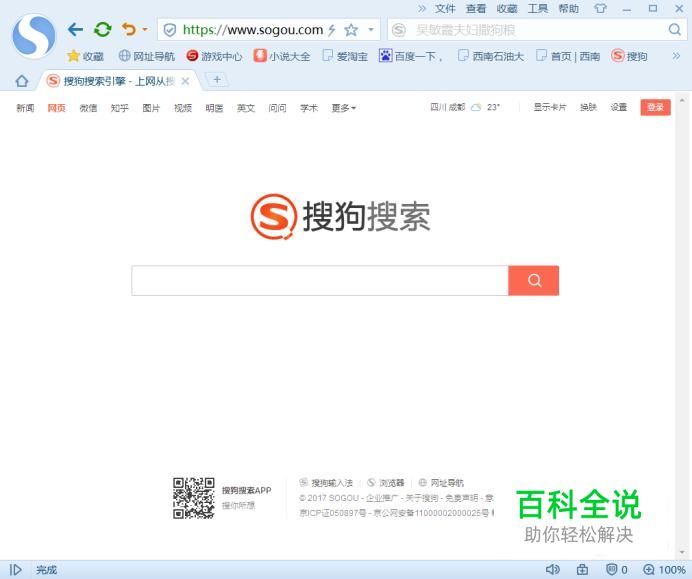Click the Sogou engine icon in search box
Screen dimensions: 692x579
click(399, 30)
